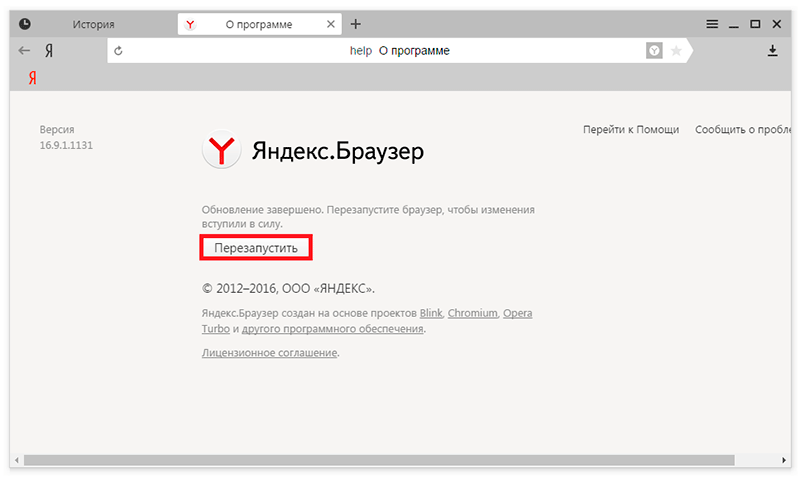Go back with the left arrow
The image size is (800, 478).
(24, 51)
